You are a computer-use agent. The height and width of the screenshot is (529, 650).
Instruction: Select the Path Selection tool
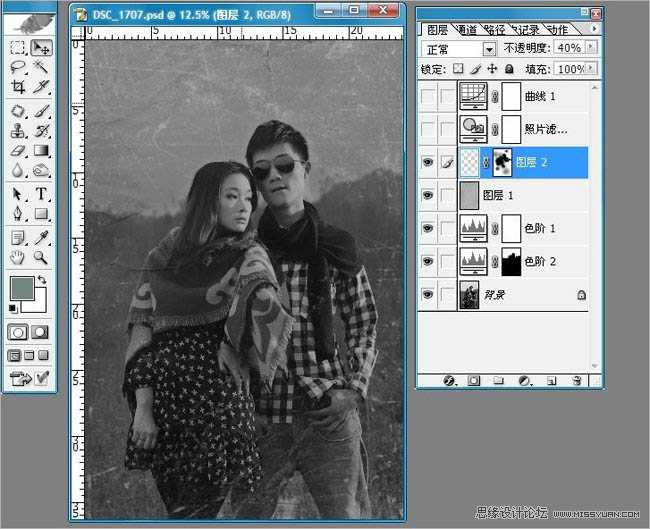click(17, 194)
